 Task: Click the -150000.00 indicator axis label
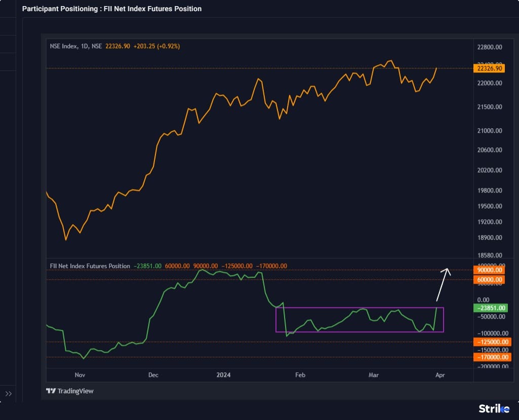coord(493,350)
